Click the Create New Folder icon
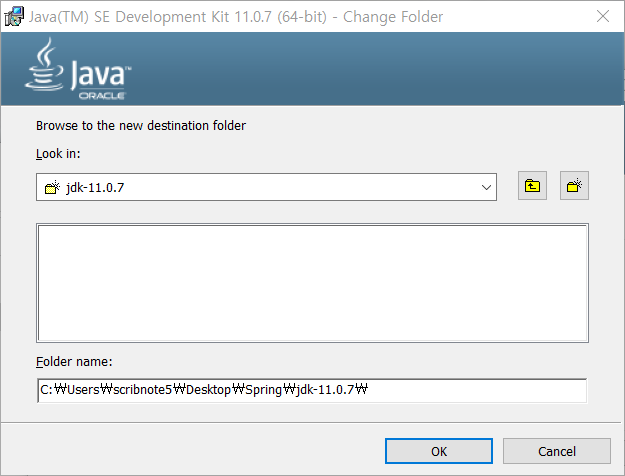The image size is (625, 476). pyautogui.click(x=574, y=186)
